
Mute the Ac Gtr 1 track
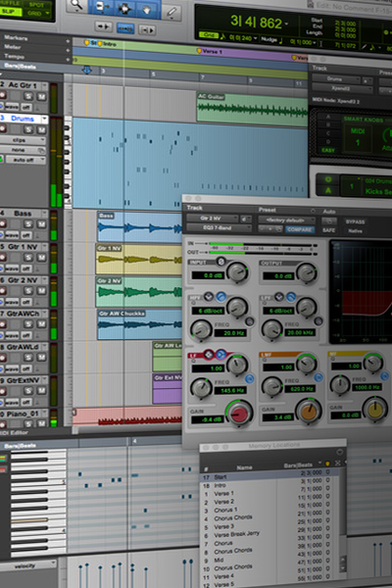point(41,97)
